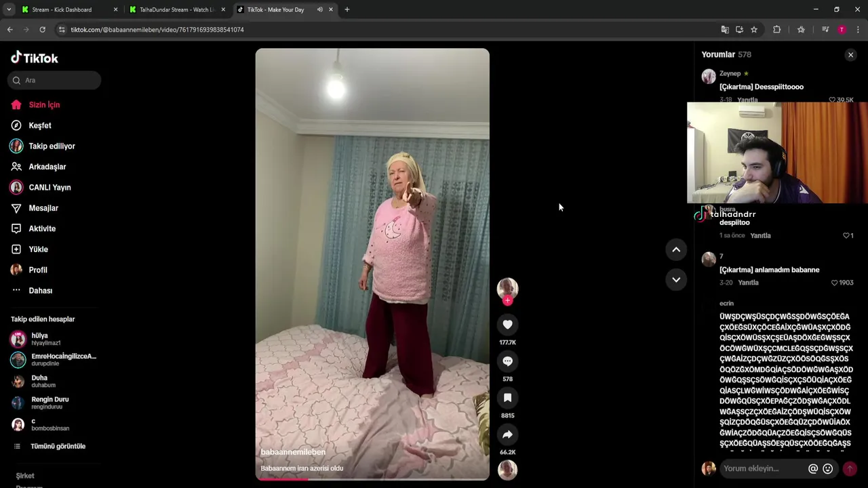The height and width of the screenshot is (488, 868).
Task: Switch to TalhaDundar Stream tab
Action: click(x=176, y=9)
